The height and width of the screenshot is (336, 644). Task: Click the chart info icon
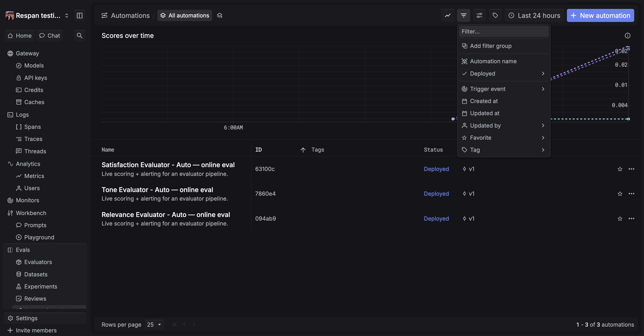[x=627, y=36]
